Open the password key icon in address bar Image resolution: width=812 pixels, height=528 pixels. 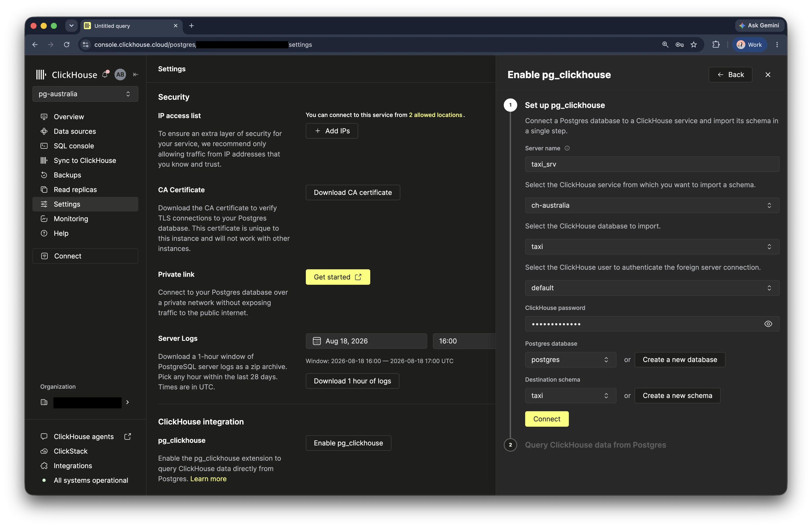679,45
